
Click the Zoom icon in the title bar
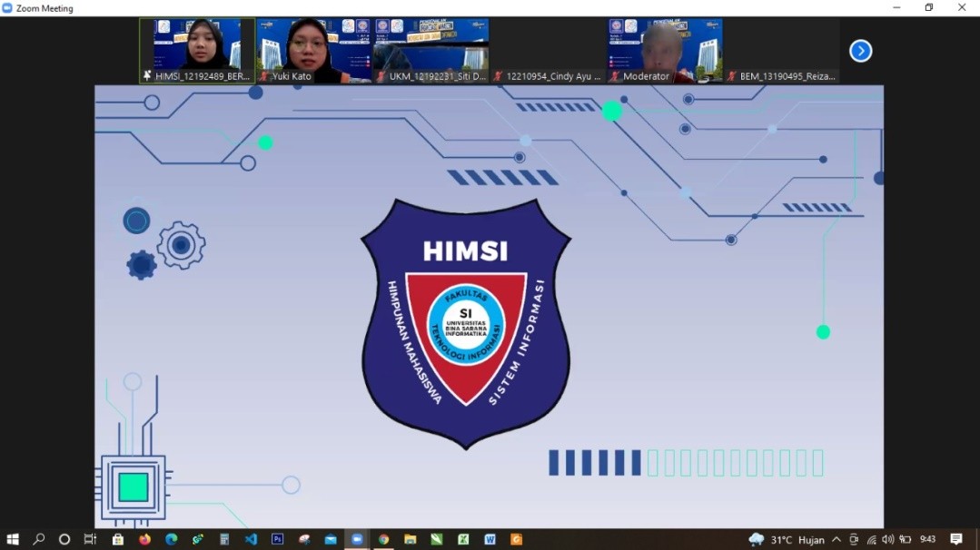tap(7, 8)
